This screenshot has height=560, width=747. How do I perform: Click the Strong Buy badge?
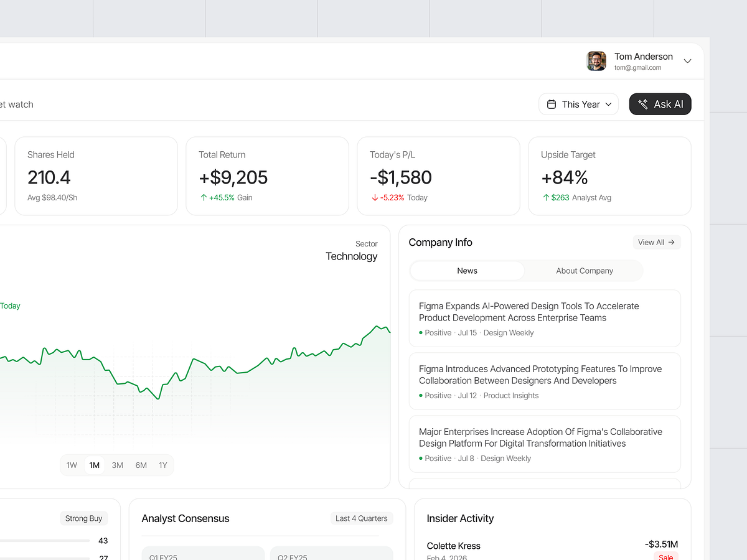tap(84, 518)
